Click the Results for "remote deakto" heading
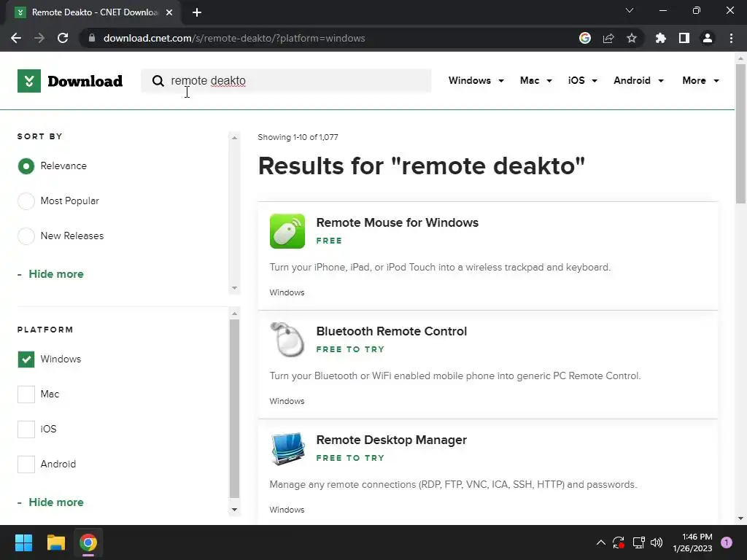This screenshot has height=560, width=747. tap(422, 166)
